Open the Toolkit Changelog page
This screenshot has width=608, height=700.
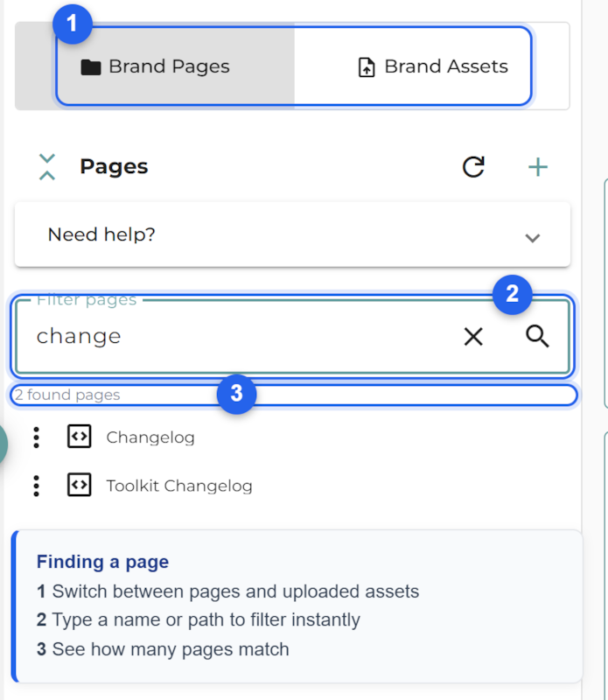(x=179, y=486)
